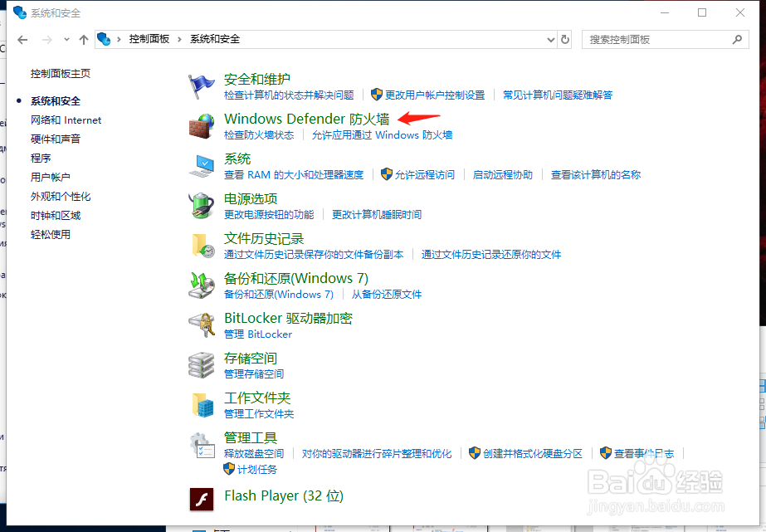Click 更改电源按钮的功能 link
Image resolution: width=766 pixels, height=532 pixels.
coord(269,214)
